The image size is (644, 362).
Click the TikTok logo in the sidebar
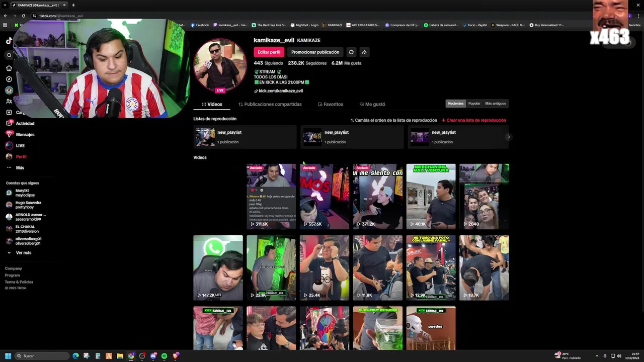[x=9, y=41]
